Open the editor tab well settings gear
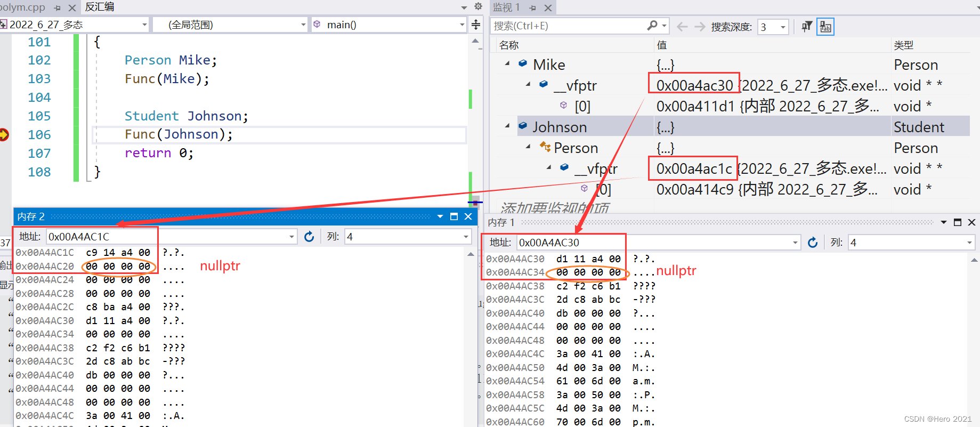This screenshot has width=980, height=427. click(478, 6)
